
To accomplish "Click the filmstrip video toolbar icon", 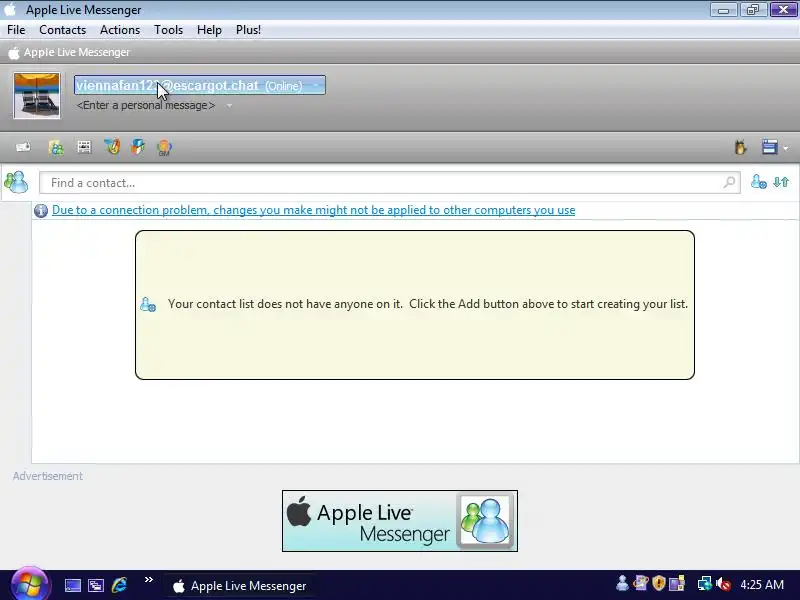I will click(x=84, y=147).
